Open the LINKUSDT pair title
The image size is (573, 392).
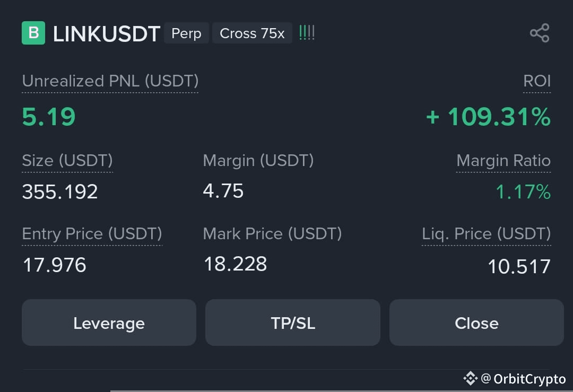pyautogui.click(x=106, y=34)
